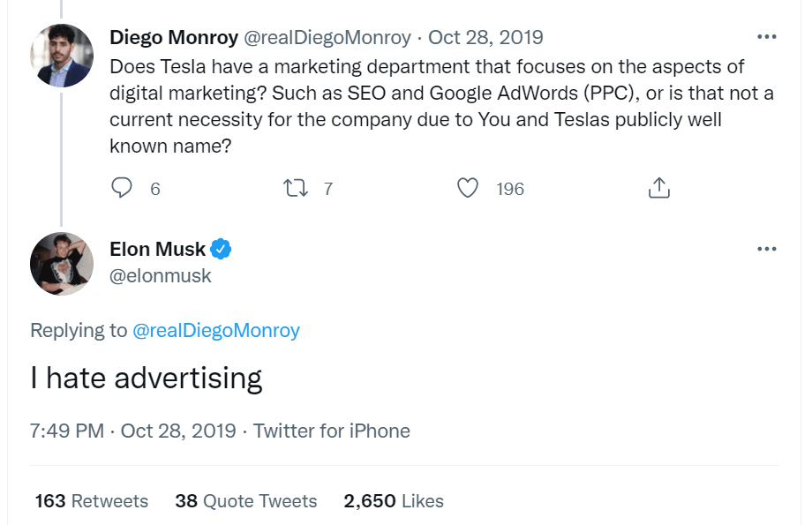
Task: View the 163 Retweets list
Action: [x=92, y=501]
